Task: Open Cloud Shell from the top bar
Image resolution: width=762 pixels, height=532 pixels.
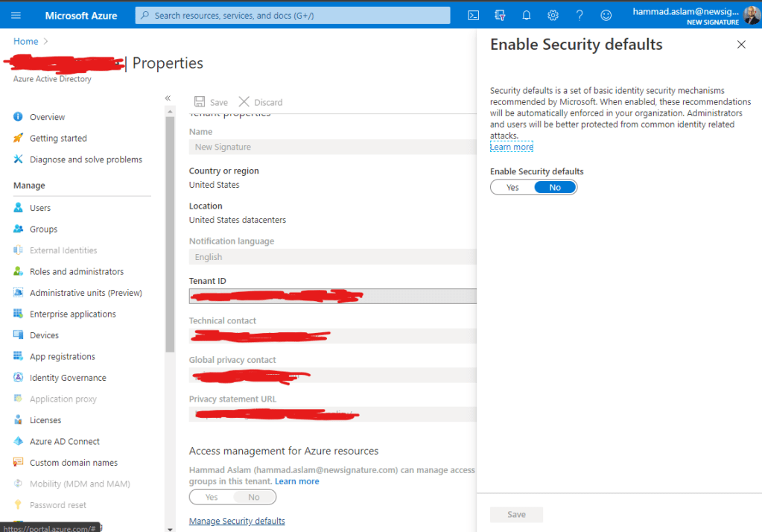Action: click(x=473, y=15)
